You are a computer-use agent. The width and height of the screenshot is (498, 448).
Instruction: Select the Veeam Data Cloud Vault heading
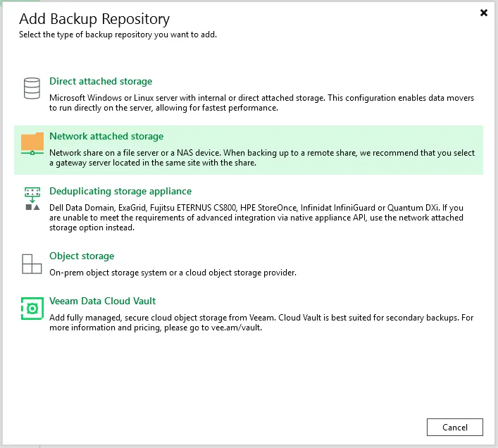coord(103,301)
